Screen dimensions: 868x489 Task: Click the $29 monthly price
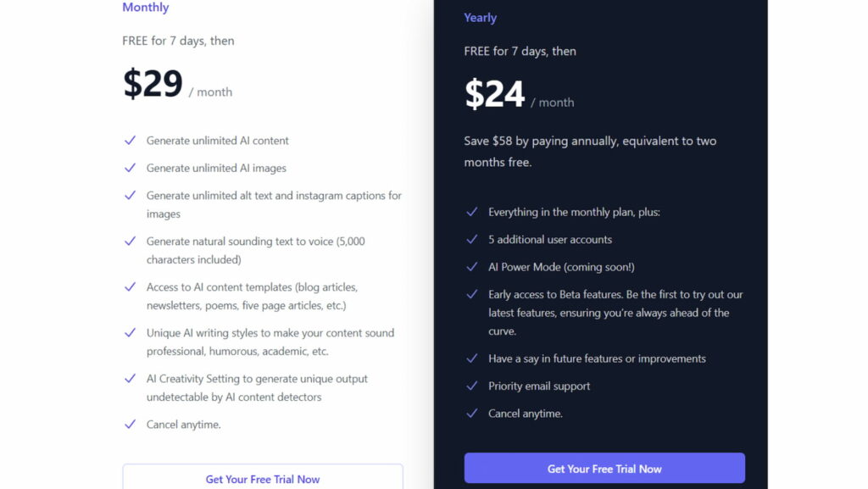click(153, 84)
